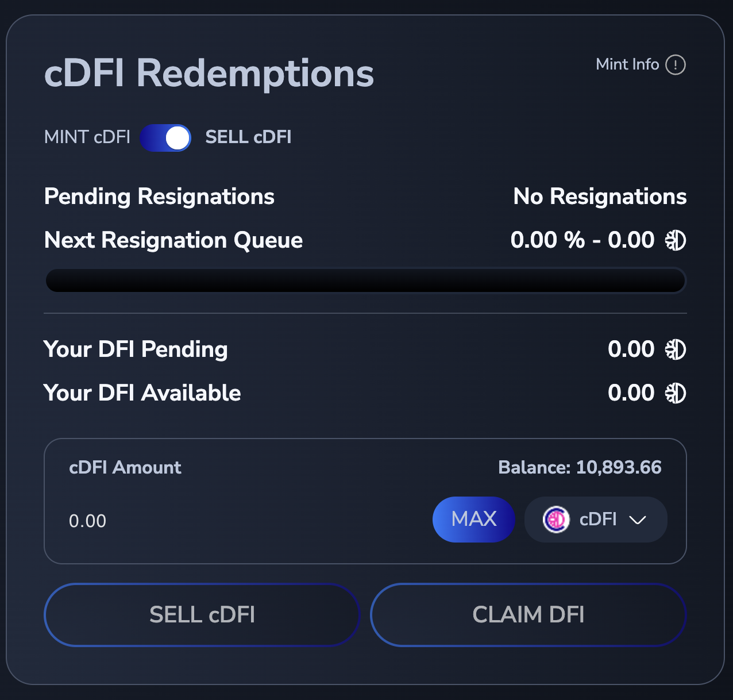This screenshot has height=700, width=733.
Task: Click the 0.00 % - 0.00 queue value
Action: click(x=582, y=240)
